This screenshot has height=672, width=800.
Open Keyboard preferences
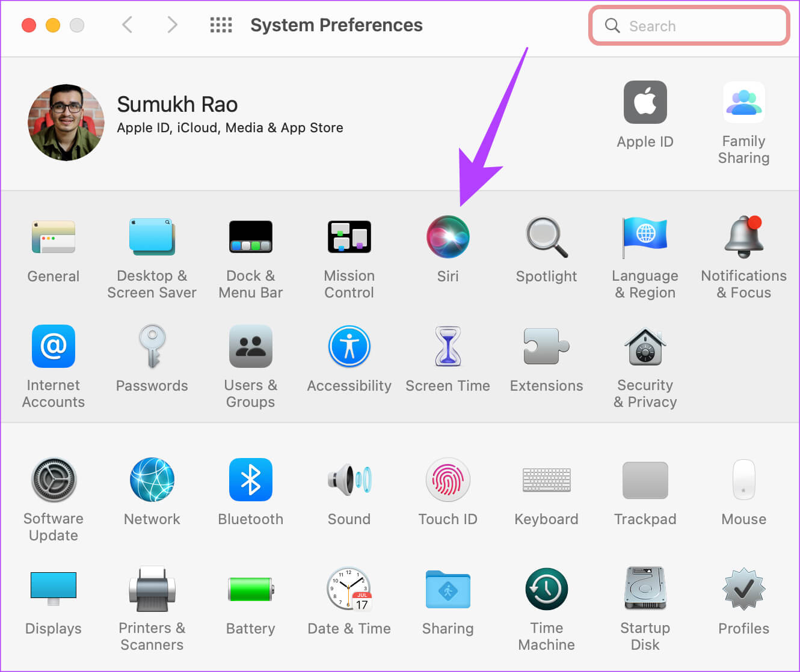547,480
